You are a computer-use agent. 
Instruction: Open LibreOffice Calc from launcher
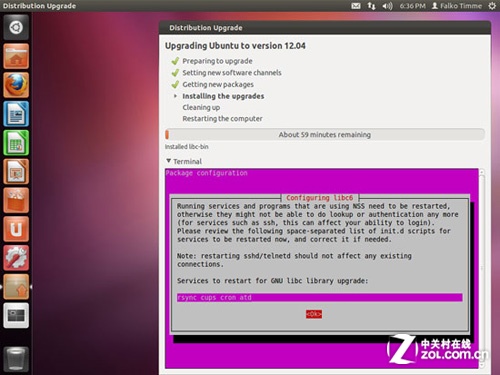tap(16, 143)
